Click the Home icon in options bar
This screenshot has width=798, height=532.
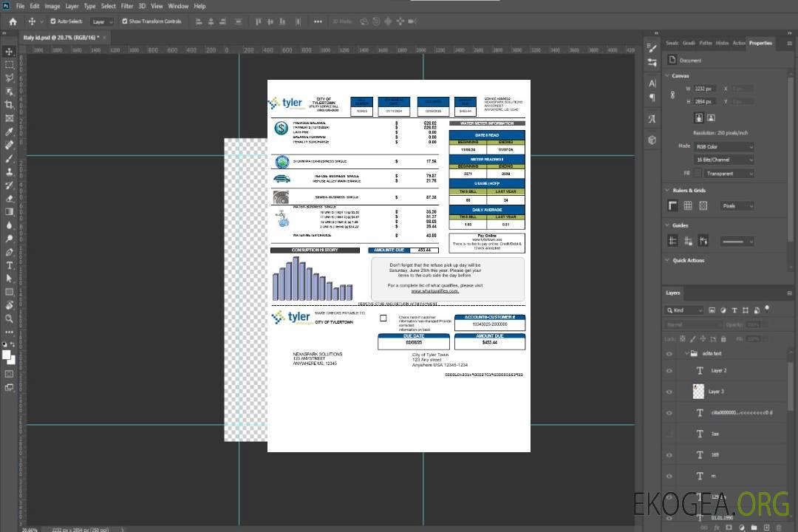pyautogui.click(x=13, y=21)
